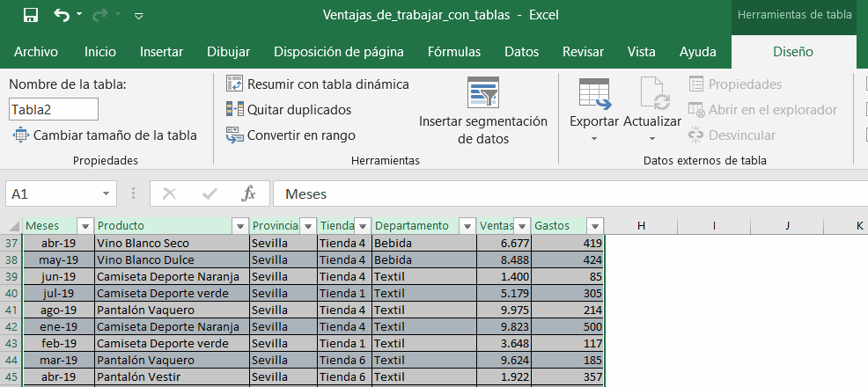Click Cambiar tamaño de la tabla
This screenshot has height=387, width=868.
(x=105, y=135)
